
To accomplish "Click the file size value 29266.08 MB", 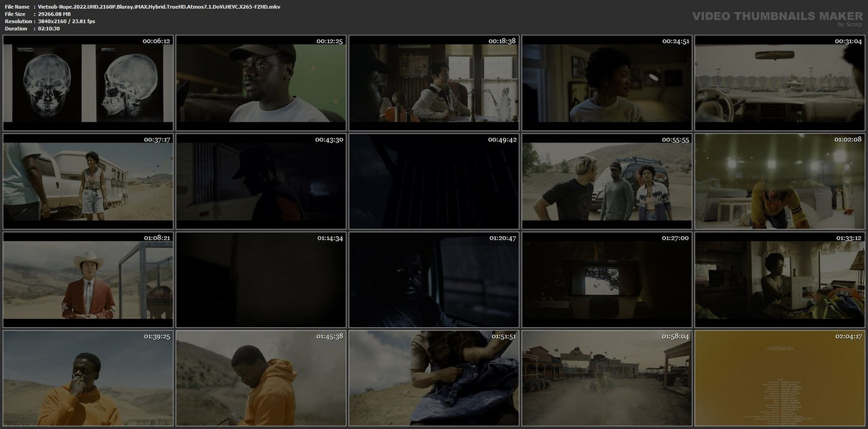I will coord(54,14).
